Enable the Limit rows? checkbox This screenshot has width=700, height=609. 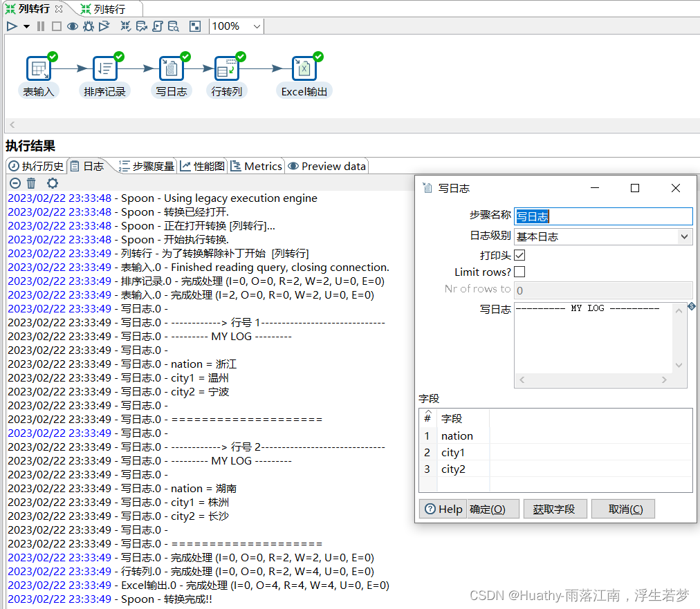519,272
